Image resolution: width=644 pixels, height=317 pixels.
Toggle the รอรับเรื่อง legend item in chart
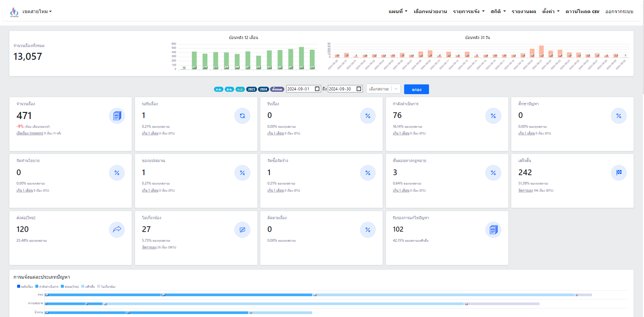(25, 287)
